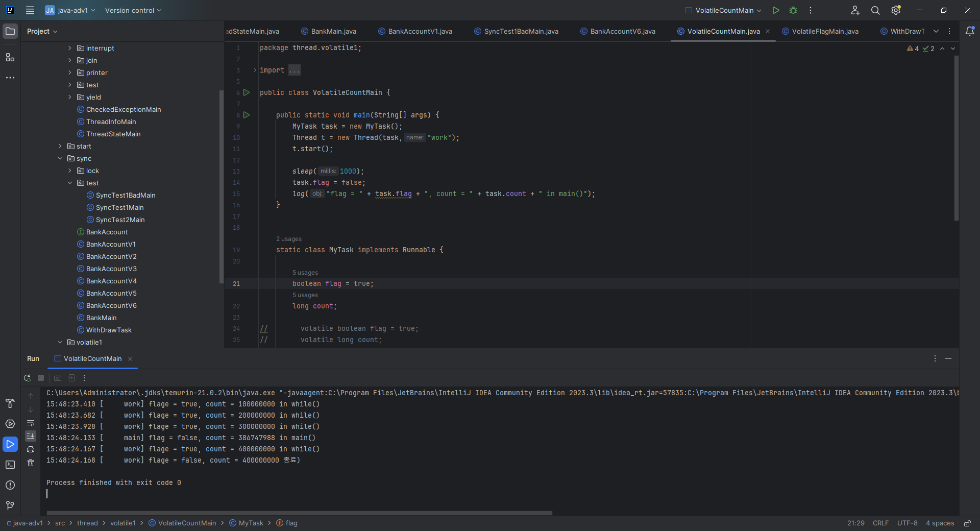980x531 pixels.
Task: Open the Terminal tool window
Action: (x=10, y=465)
